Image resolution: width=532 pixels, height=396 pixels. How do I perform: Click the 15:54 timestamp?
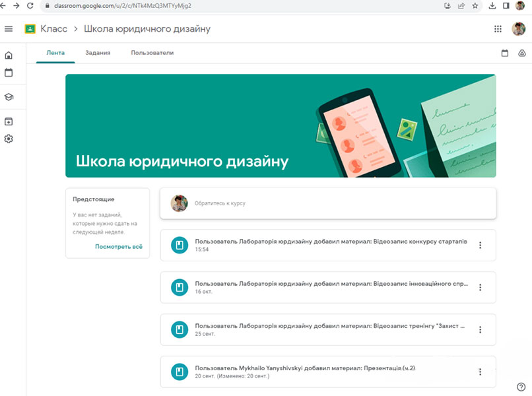click(202, 249)
